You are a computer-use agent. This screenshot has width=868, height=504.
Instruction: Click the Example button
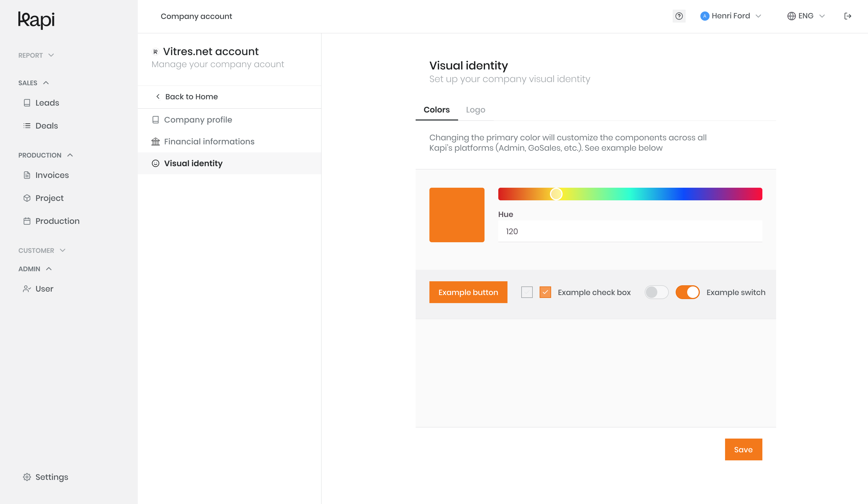coord(468,292)
